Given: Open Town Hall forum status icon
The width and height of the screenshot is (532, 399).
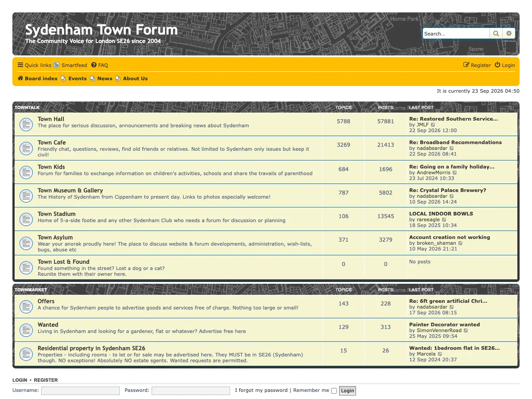Looking at the screenshot, I should tap(26, 125).
